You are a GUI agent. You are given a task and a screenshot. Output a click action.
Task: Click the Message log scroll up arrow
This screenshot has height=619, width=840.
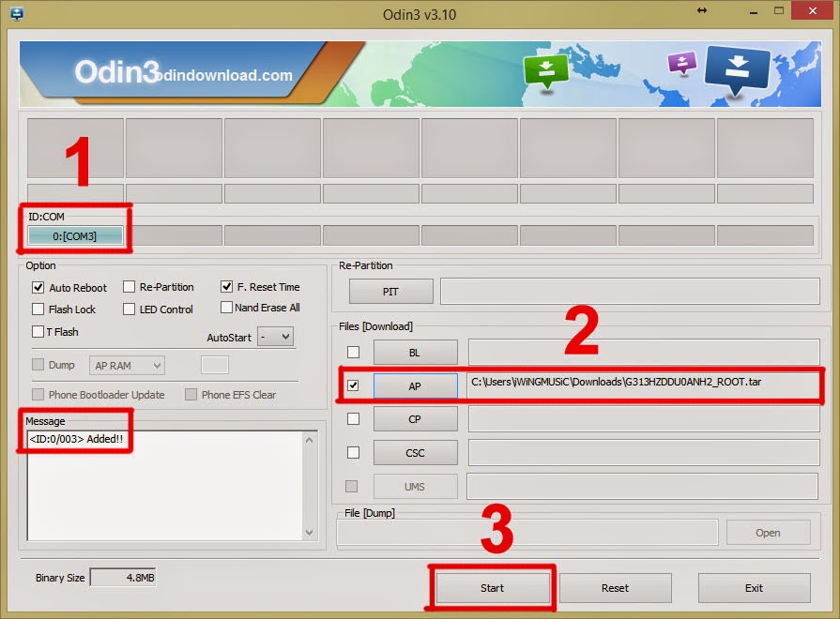(309, 440)
